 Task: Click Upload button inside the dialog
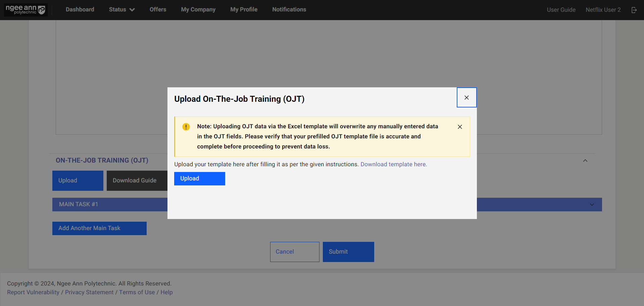(x=199, y=179)
